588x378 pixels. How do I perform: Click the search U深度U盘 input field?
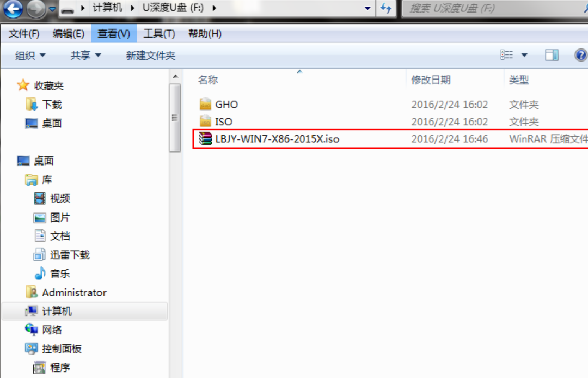495,8
